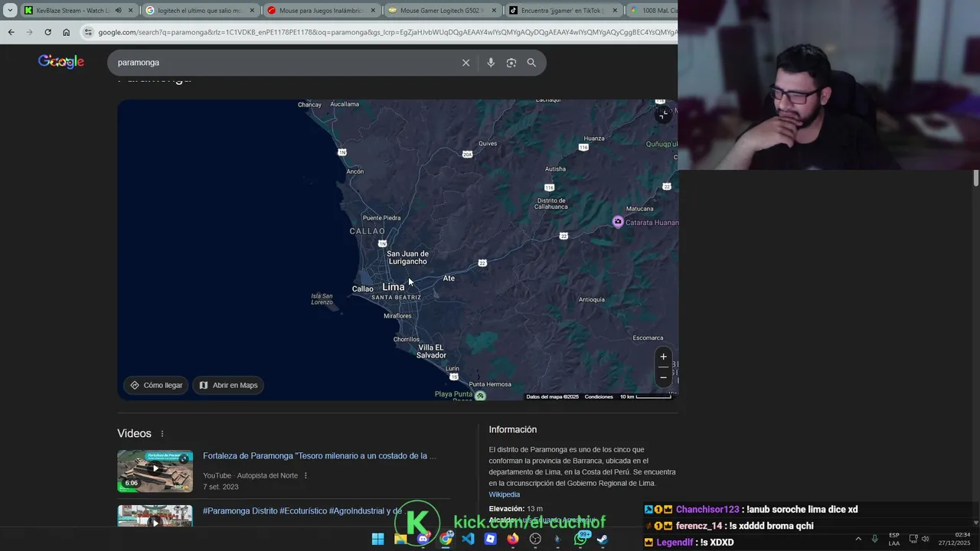Open the browser home page
The width and height of the screenshot is (980, 551).
pos(67,32)
